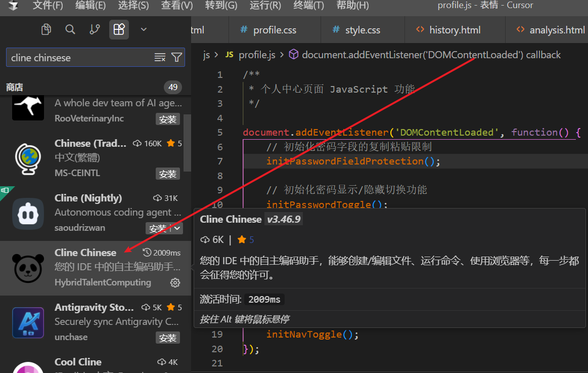Viewport: 588px width, 373px height.
Task: Open the Explorer files view icon
Action: click(46, 29)
